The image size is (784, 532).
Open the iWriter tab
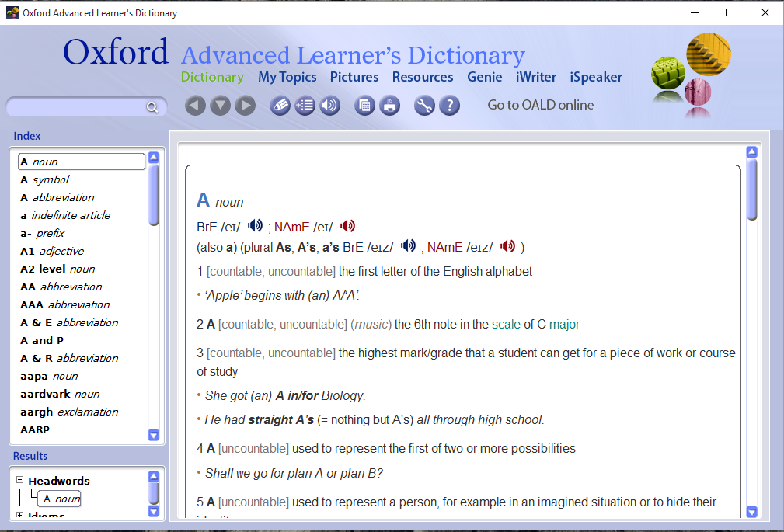pos(536,77)
